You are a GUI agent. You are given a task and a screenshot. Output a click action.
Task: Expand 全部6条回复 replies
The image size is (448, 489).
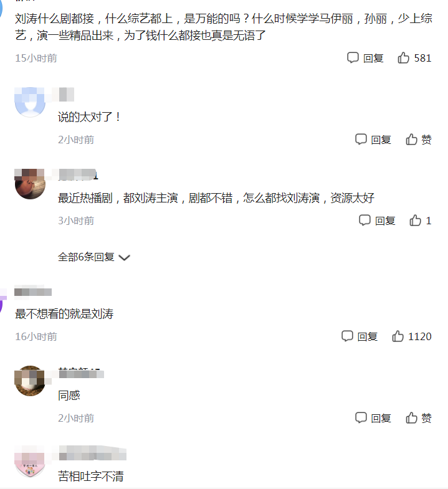[93, 257]
